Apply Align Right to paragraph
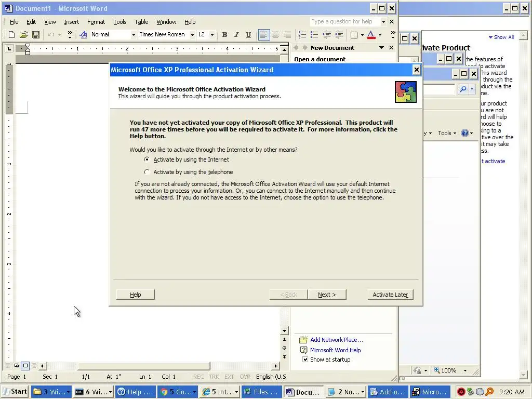532x399 pixels. click(x=287, y=35)
